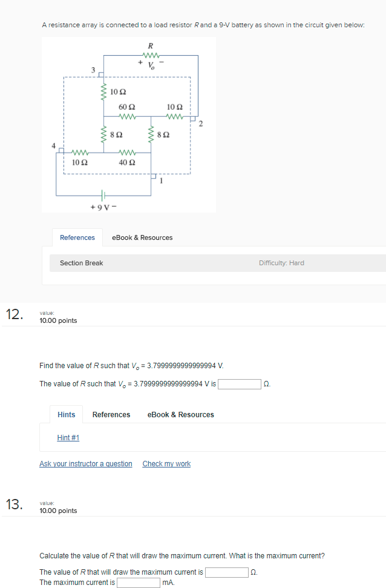Click Ask your instructor a question

[85, 463]
